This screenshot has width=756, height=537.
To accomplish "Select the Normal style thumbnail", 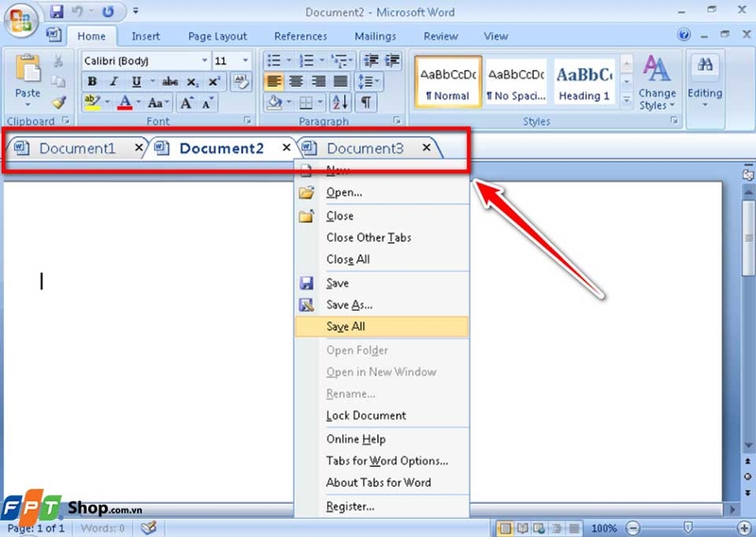I will (448, 81).
